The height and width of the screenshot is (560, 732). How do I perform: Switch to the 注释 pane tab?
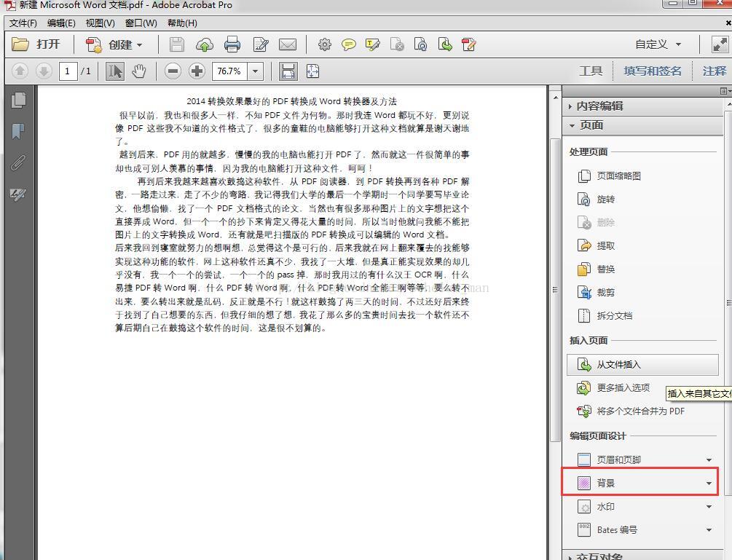[x=715, y=71]
